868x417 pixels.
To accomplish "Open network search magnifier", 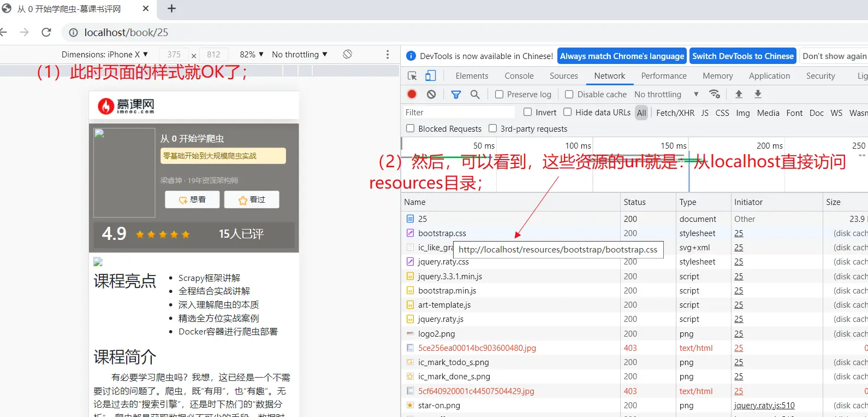I will [475, 95].
